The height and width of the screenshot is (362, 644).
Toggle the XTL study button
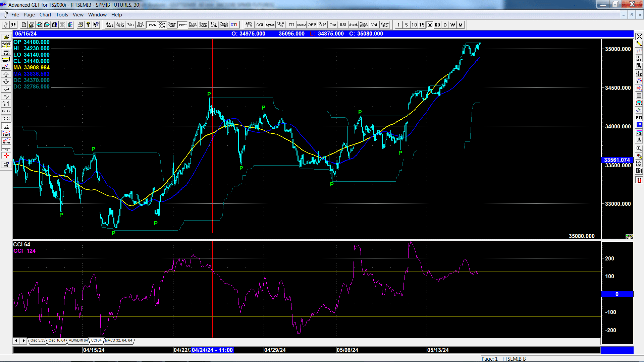pos(234,25)
